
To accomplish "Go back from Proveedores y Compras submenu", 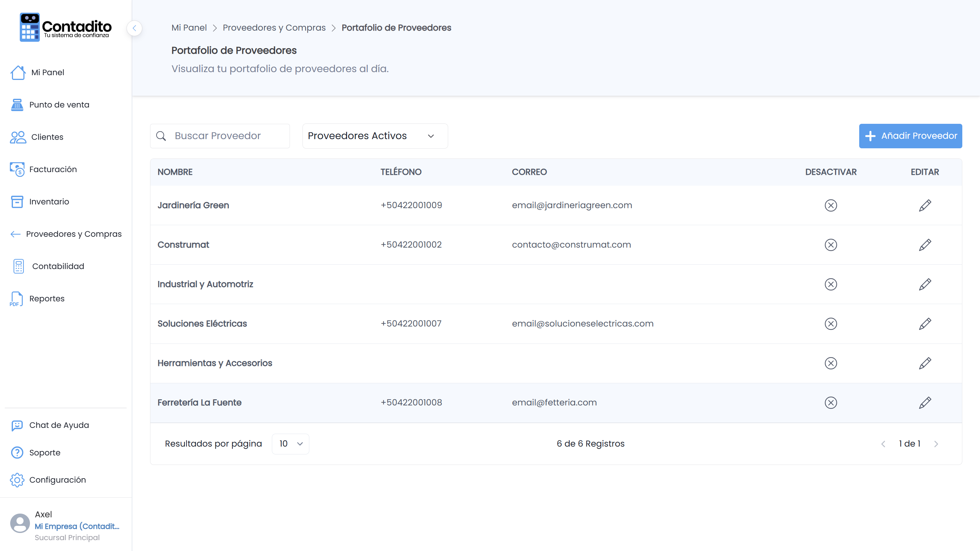I will coord(15,234).
